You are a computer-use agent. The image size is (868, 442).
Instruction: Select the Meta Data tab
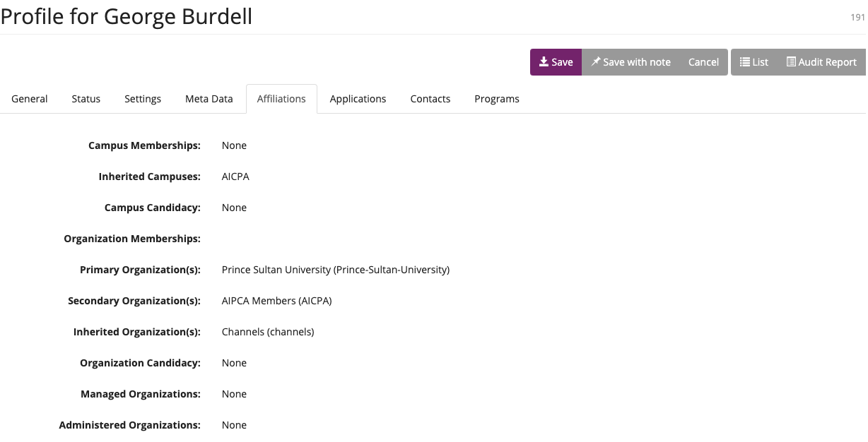pyautogui.click(x=209, y=99)
